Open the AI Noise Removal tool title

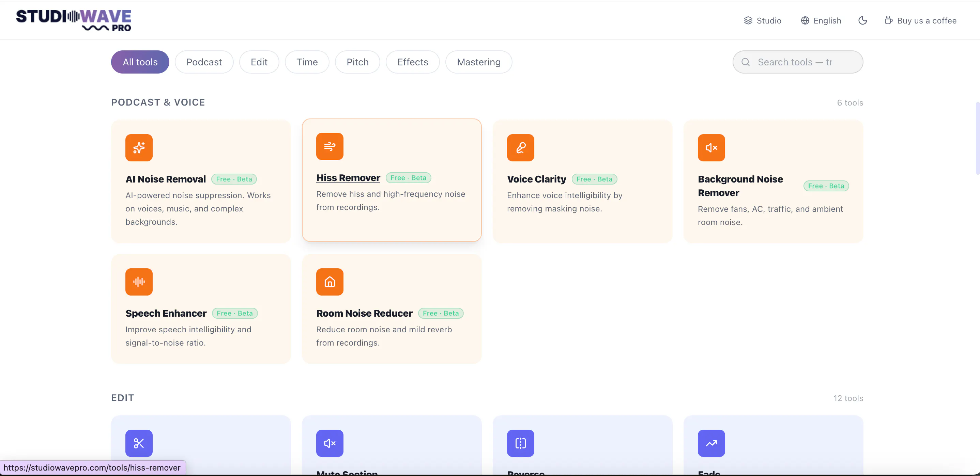coord(166,179)
